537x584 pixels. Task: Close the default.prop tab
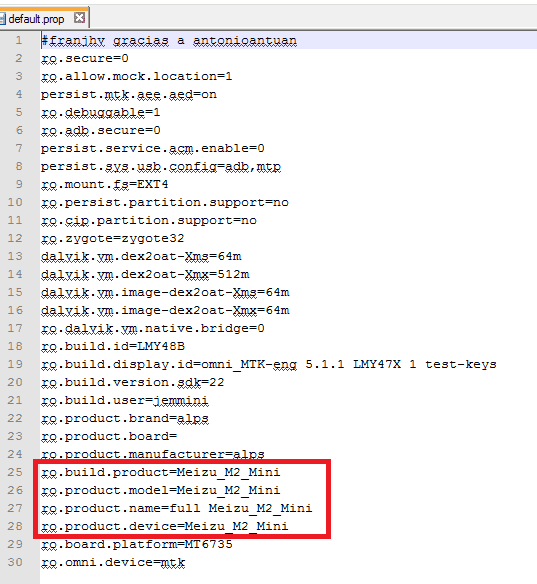tap(79, 18)
